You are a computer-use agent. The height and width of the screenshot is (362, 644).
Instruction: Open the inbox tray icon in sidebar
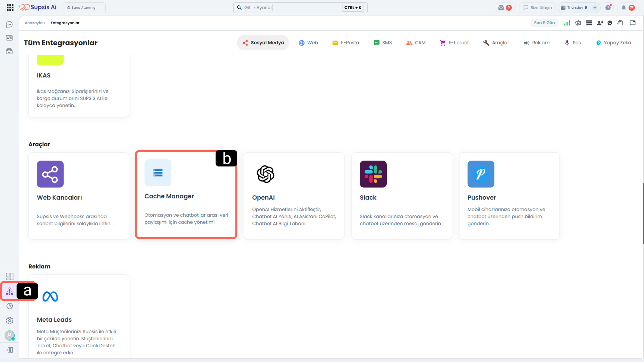tap(9, 51)
